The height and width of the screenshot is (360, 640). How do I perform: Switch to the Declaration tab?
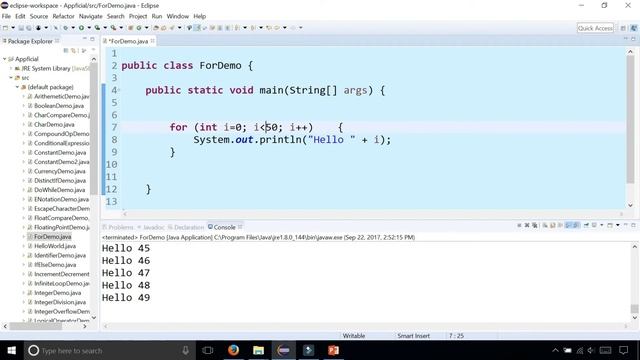click(x=186, y=227)
